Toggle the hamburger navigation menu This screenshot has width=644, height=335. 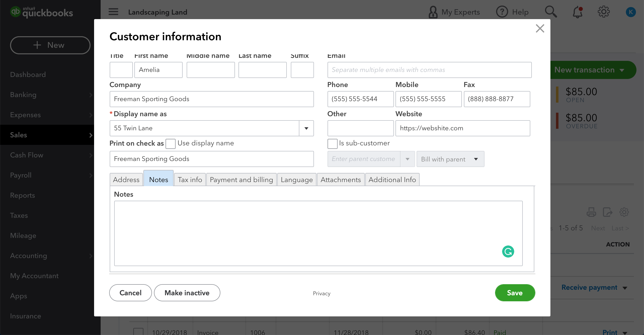[113, 12]
